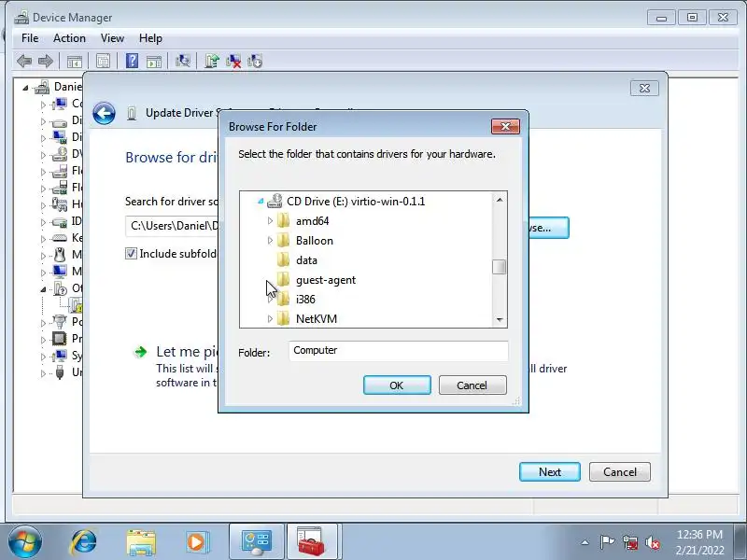Image resolution: width=747 pixels, height=560 pixels.
Task: Open the Action menu
Action: 69,38
